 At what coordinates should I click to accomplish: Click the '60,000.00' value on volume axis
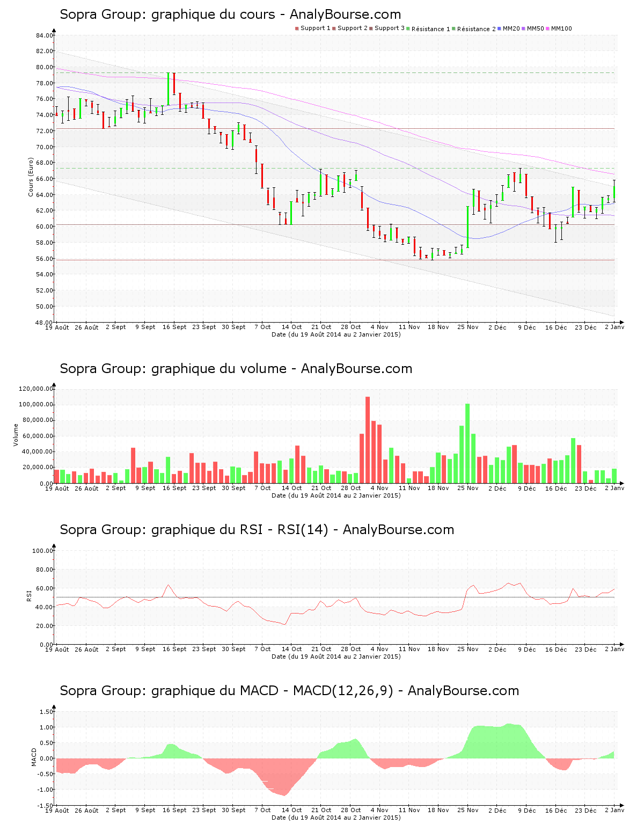[37, 436]
